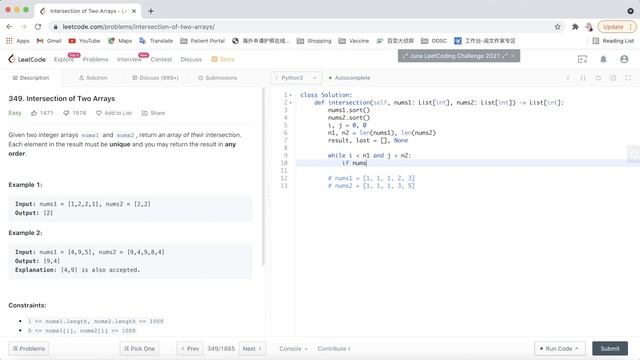Go forward with the browser forward arrow
This screenshot has width=640, height=360.
pyautogui.click(x=24, y=27)
